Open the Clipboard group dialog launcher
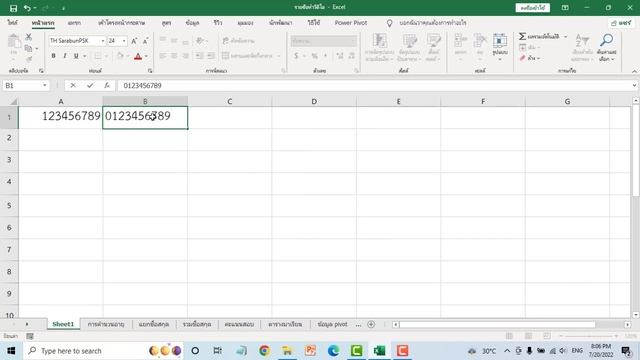640x360 pixels. [41, 71]
